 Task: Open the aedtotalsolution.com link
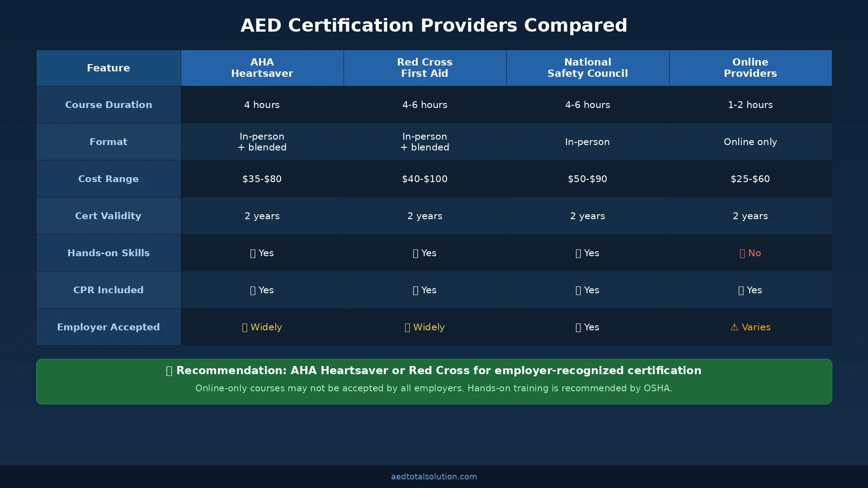click(434, 476)
